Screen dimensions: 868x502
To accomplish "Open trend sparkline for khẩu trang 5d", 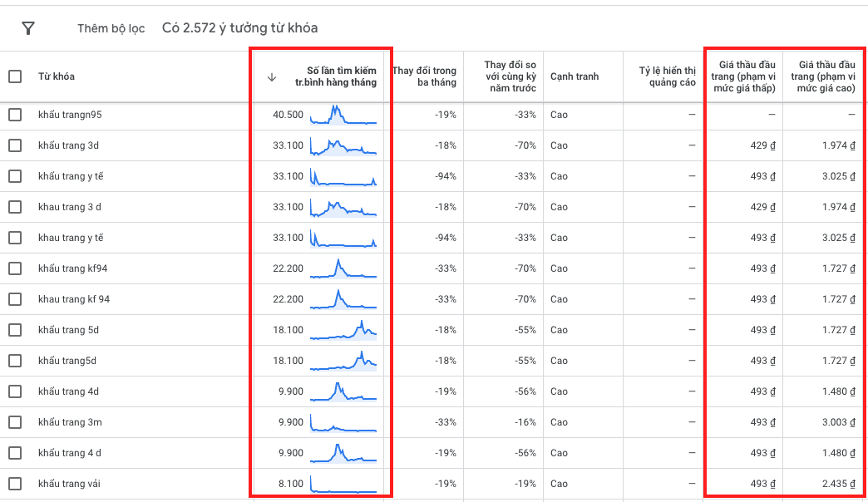I will click(x=343, y=330).
